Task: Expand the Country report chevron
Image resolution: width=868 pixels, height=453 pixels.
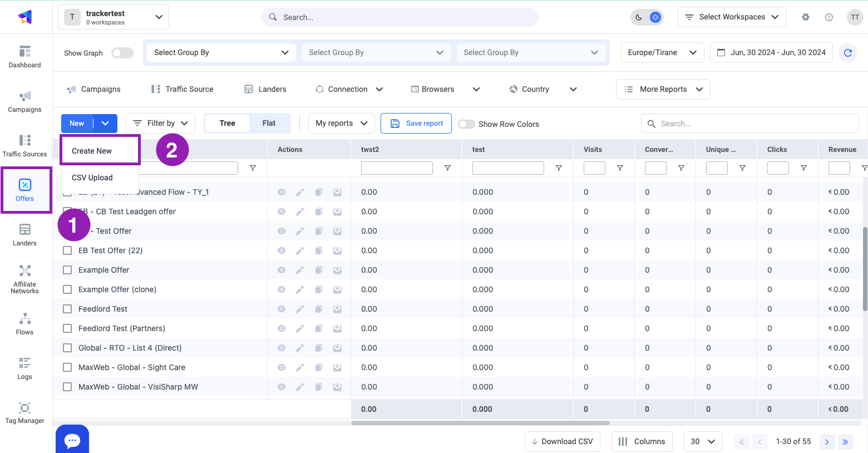Action: 573,89
